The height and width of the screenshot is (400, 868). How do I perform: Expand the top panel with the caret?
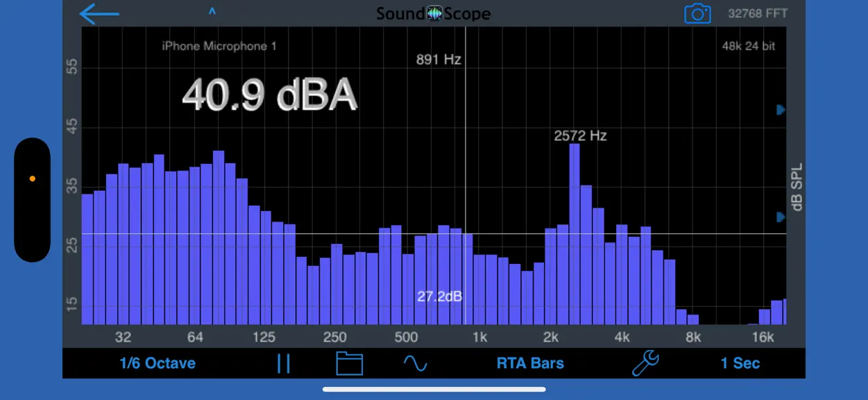click(212, 12)
